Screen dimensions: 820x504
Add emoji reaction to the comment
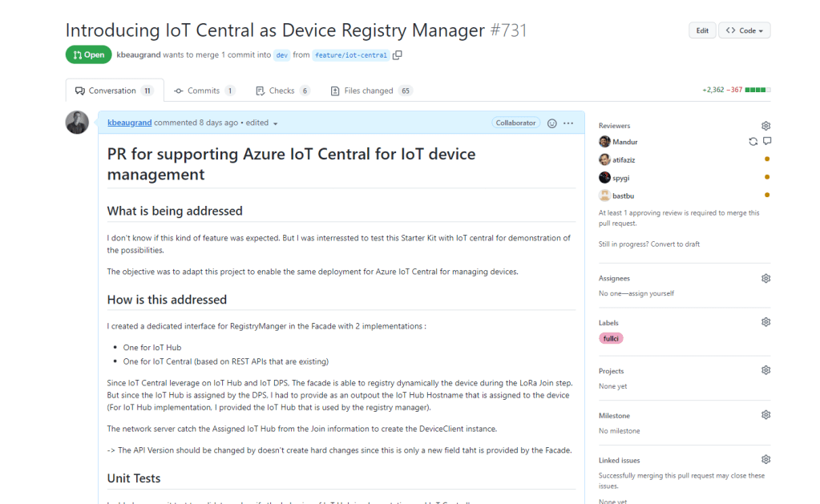pos(551,123)
